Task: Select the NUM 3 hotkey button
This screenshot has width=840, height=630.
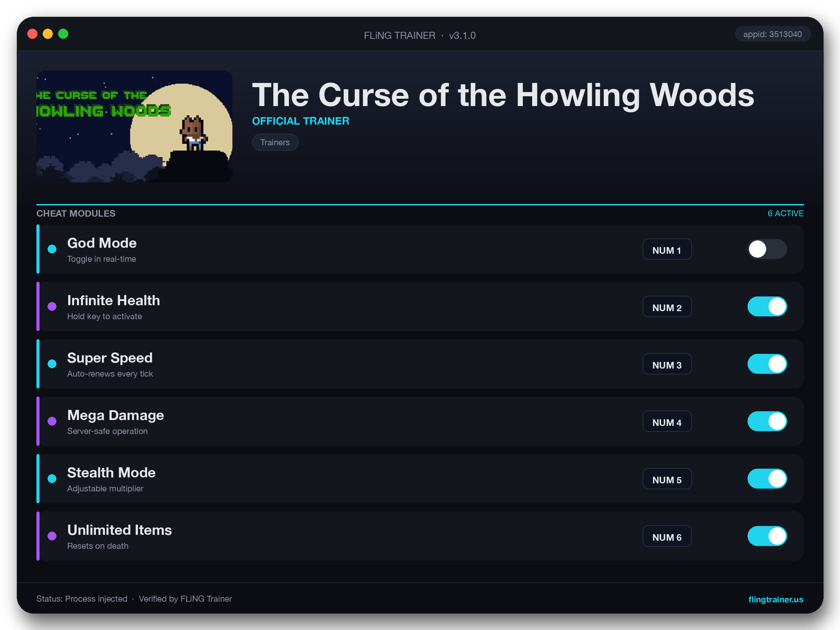Action: (667, 364)
